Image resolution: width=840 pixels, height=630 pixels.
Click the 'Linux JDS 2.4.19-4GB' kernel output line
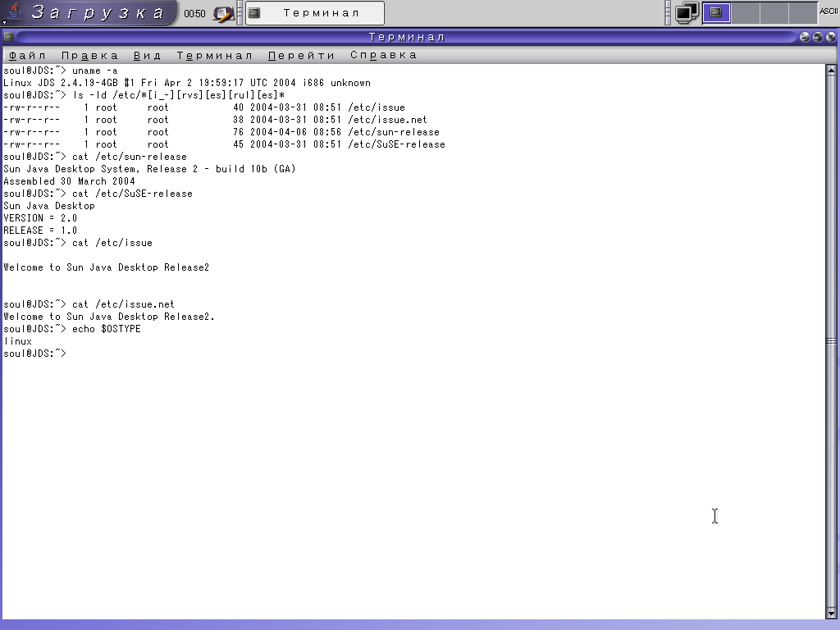click(187, 83)
